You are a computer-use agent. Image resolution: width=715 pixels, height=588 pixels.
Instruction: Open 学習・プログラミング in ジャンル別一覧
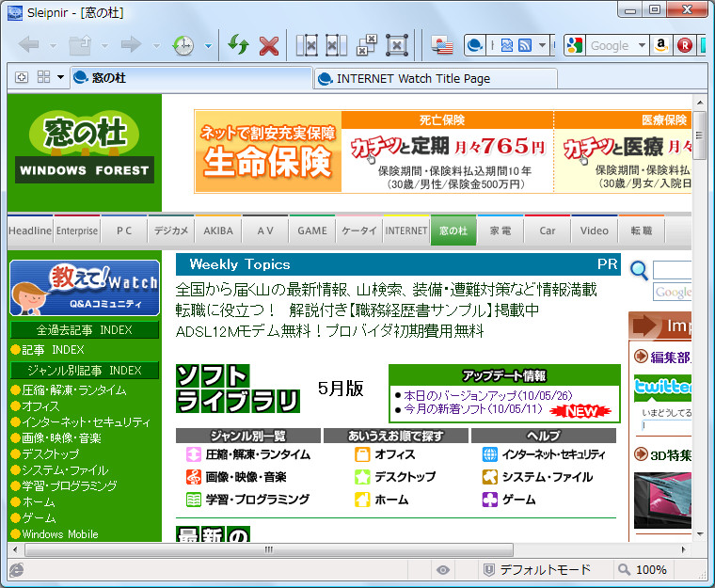257,500
